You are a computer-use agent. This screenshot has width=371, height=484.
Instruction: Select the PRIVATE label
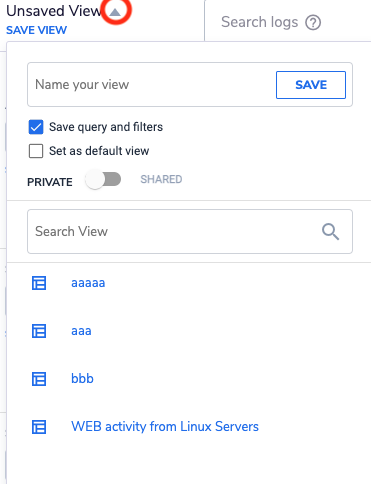50,182
